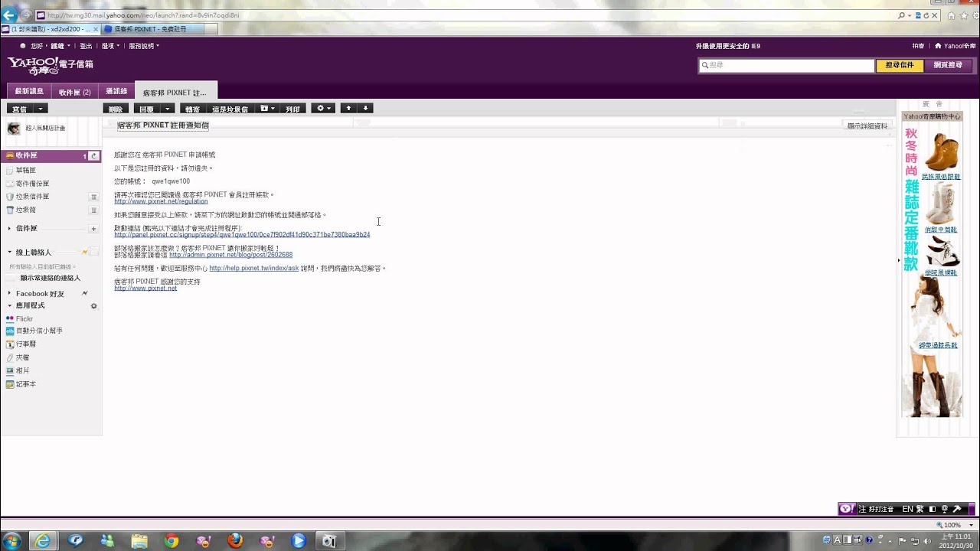Refresh the page in the address bar
This screenshot has width=980, height=551.
926,15
